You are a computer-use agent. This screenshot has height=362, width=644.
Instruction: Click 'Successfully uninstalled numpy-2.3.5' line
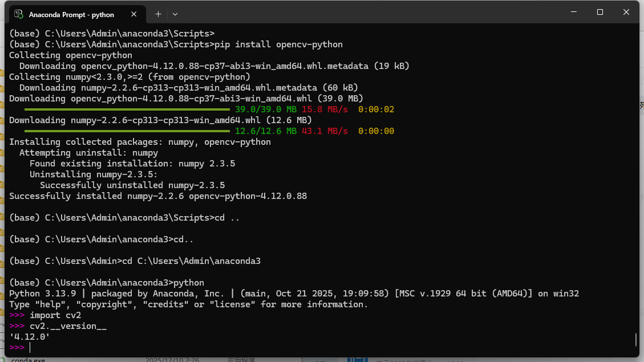[132, 185]
